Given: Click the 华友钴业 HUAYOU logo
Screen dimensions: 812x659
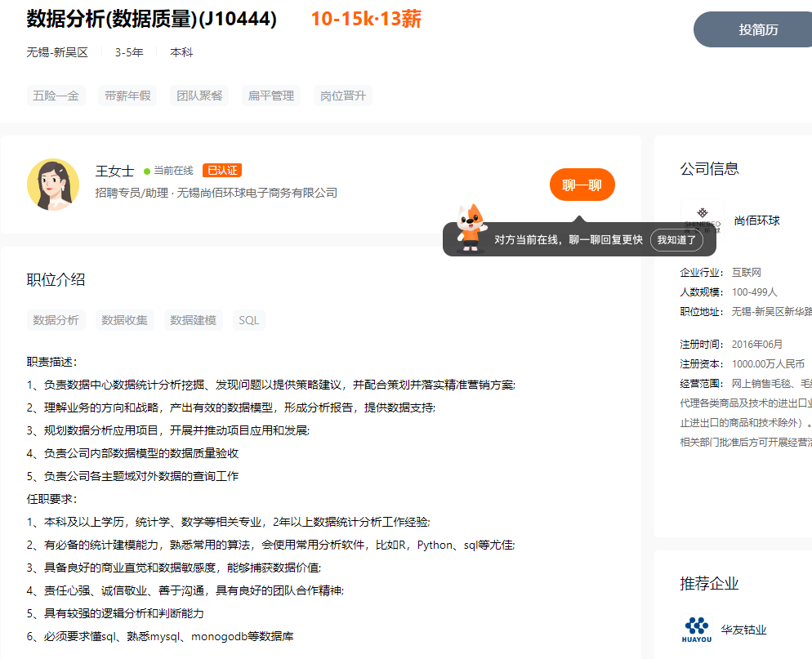Looking at the screenshot, I should (697, 630).
